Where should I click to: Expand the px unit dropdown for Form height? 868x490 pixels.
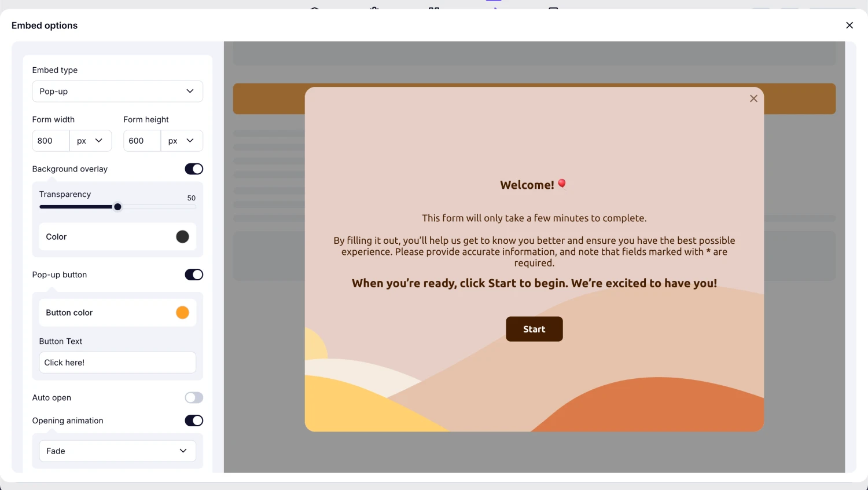[x=182, y=140]
